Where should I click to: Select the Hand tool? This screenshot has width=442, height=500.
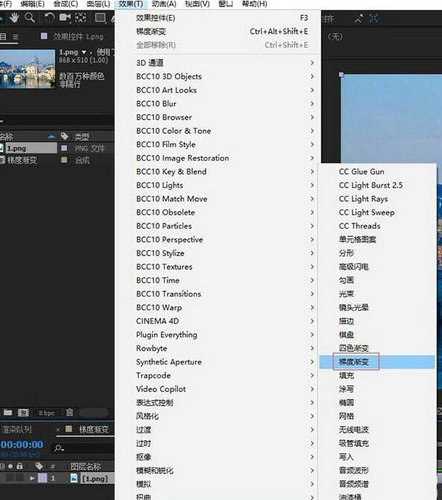14,17
